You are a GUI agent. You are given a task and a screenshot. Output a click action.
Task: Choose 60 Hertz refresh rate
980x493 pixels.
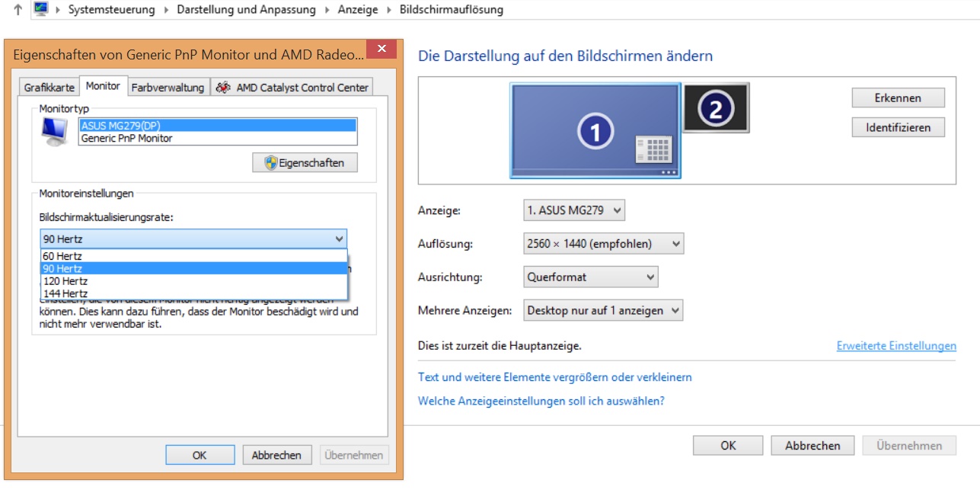tap(193, 256)
